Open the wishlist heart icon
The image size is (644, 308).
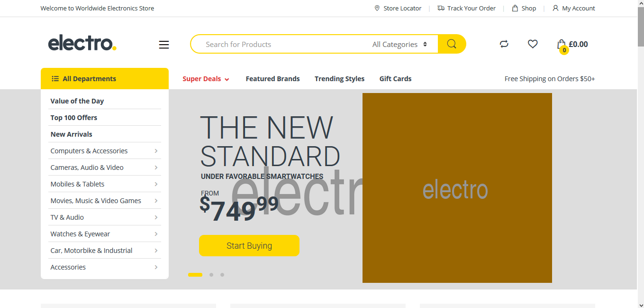click(x=533, y=44)
